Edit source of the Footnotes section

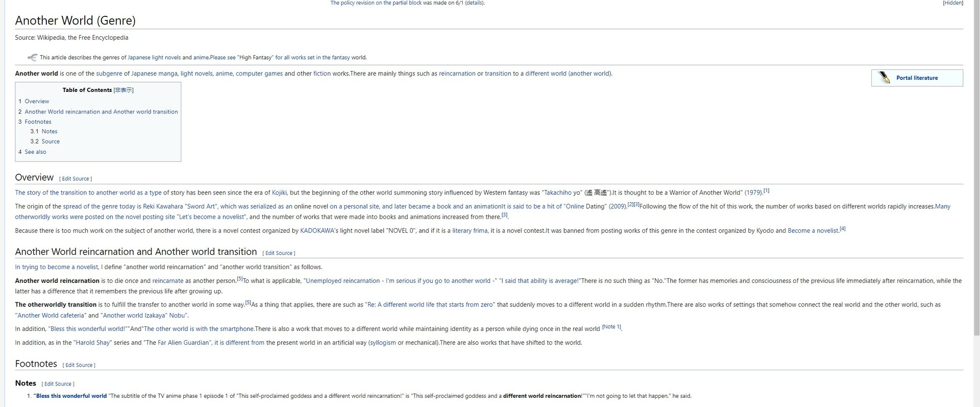79,365
